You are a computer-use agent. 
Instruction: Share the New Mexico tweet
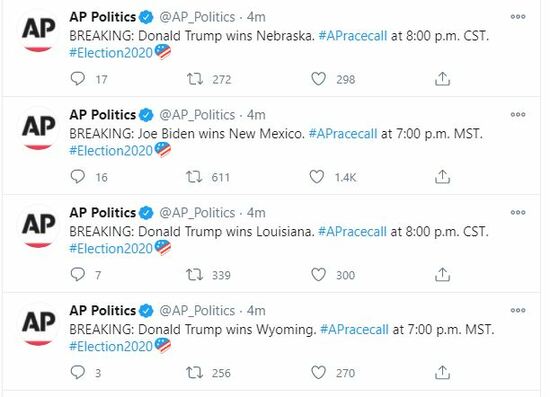point(442,177)
